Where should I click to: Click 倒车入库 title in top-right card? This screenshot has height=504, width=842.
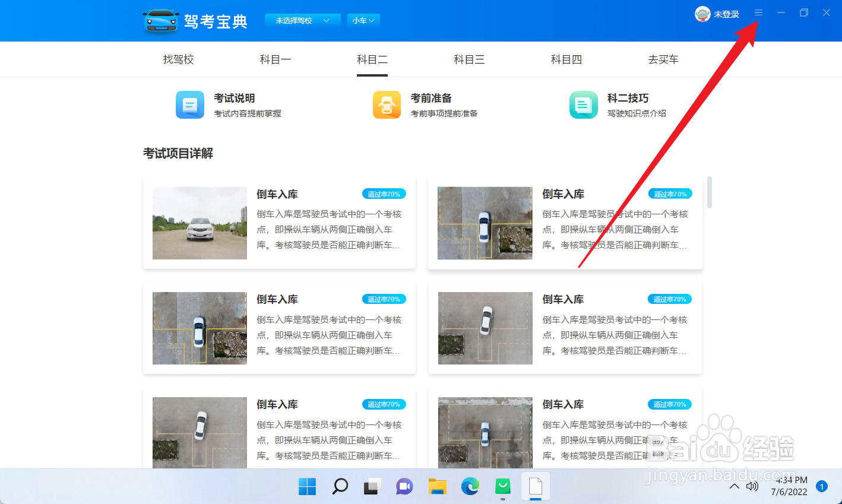[564, 194]
